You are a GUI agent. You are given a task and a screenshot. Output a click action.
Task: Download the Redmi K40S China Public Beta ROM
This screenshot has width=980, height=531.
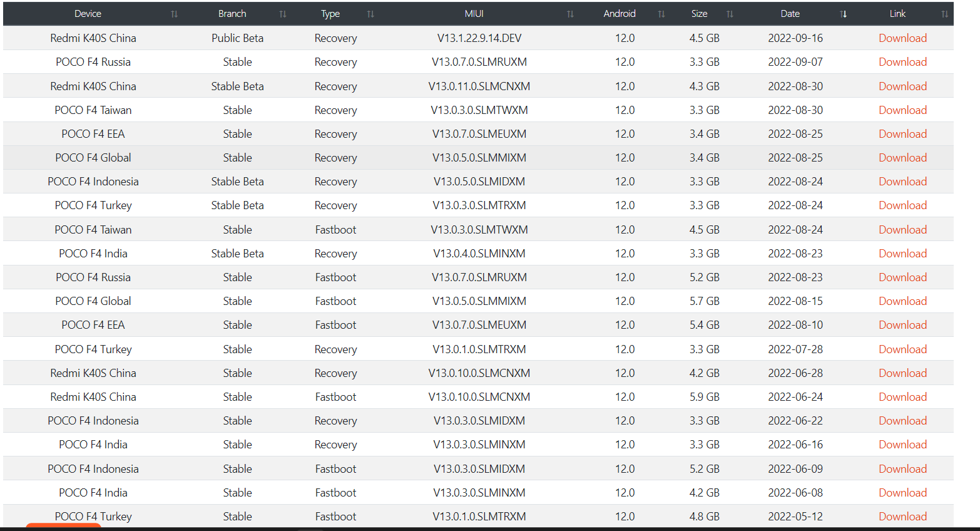coord(902,38)
